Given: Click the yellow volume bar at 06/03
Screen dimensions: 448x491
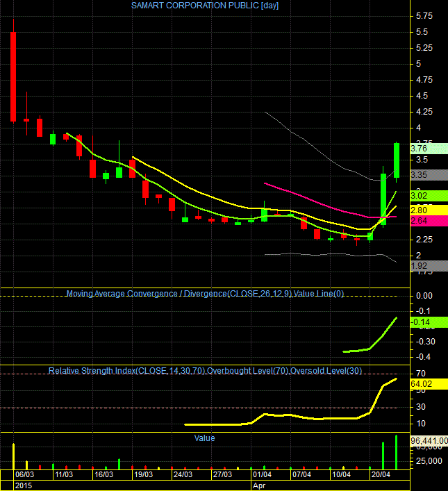Looking at the screenshot, I should tap(13, 456).
